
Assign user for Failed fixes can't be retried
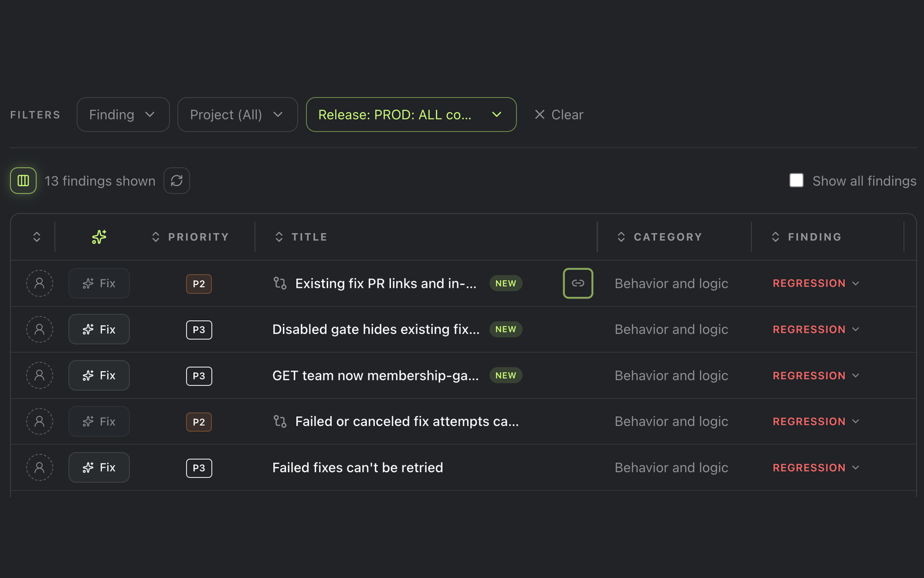coord(39,468)
